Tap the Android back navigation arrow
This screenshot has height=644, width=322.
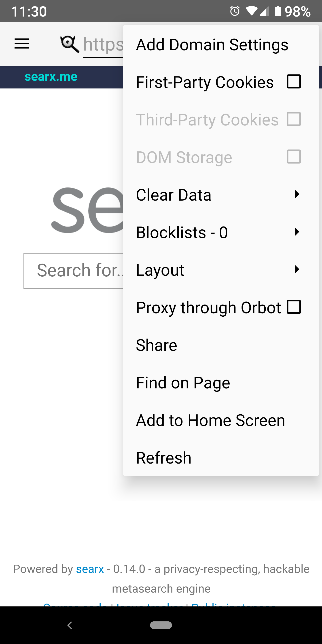[x=70, y=625]
